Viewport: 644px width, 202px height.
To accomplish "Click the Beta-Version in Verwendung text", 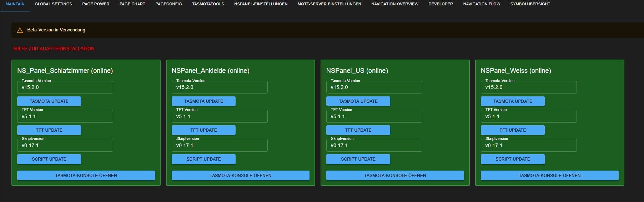I will (x=56, y=30).
